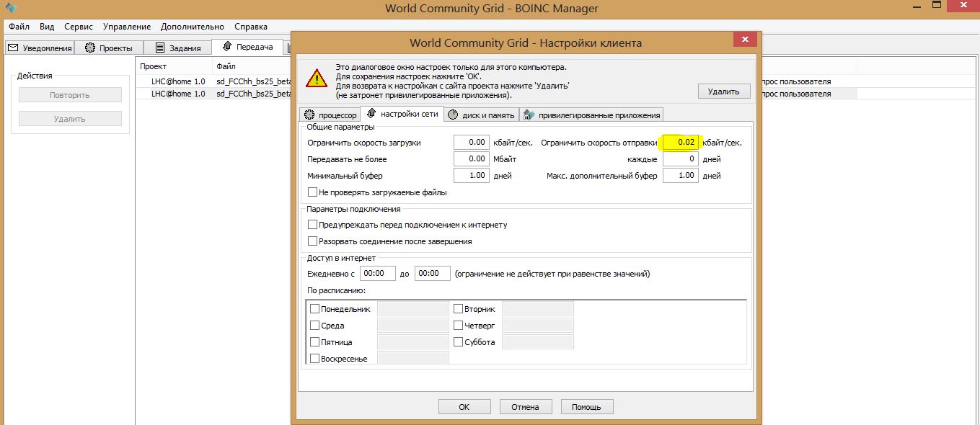Click the Понедельник time range field
This screenshot has height=425, width=980.
pyautogui.click(x=413, y=309)
